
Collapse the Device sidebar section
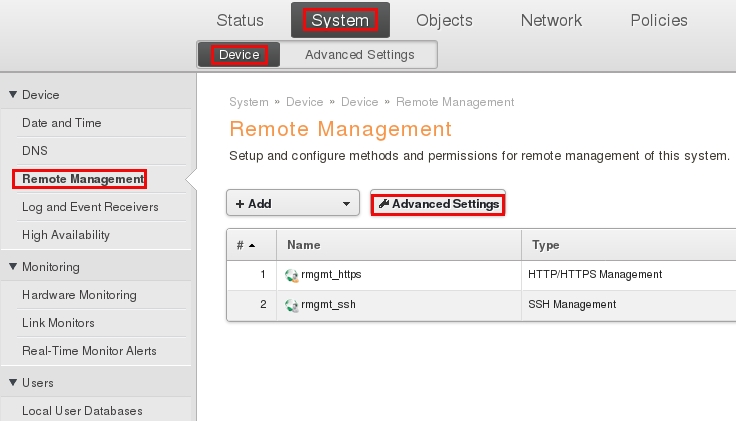pos(13,95)
